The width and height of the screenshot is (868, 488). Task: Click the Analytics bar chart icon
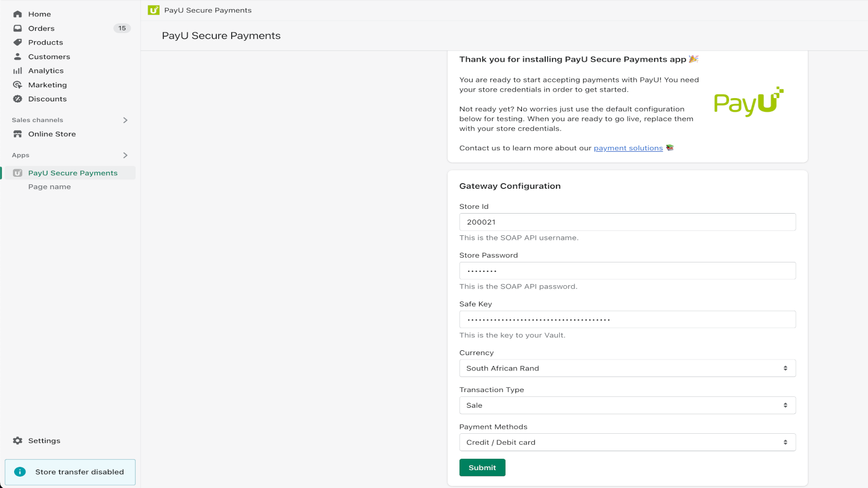(x=17, y=70)
